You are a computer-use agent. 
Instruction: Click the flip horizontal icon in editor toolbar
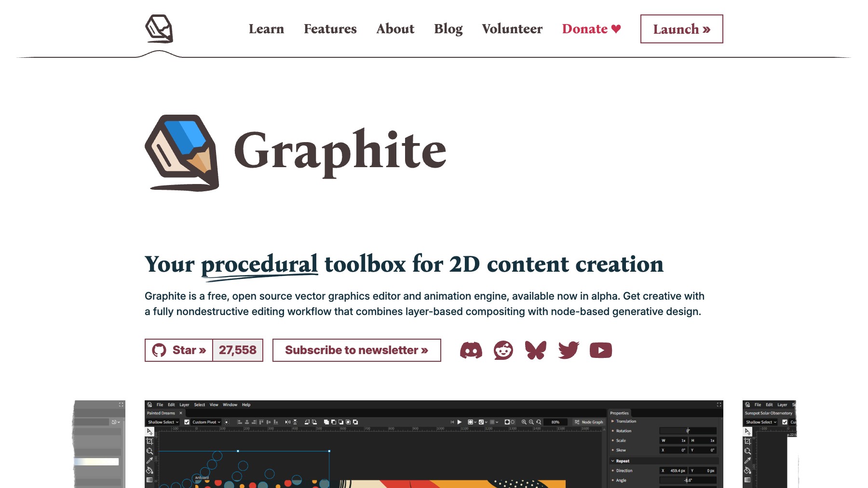288,422
